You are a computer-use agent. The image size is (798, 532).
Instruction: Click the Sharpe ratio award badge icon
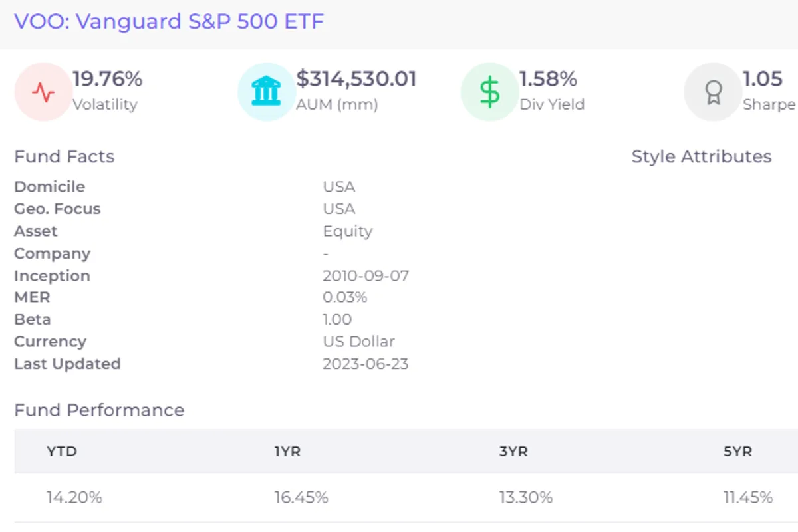[713, 92]
